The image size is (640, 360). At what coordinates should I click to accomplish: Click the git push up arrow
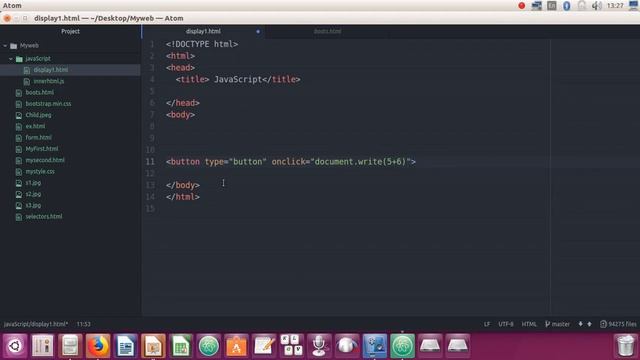589,324
